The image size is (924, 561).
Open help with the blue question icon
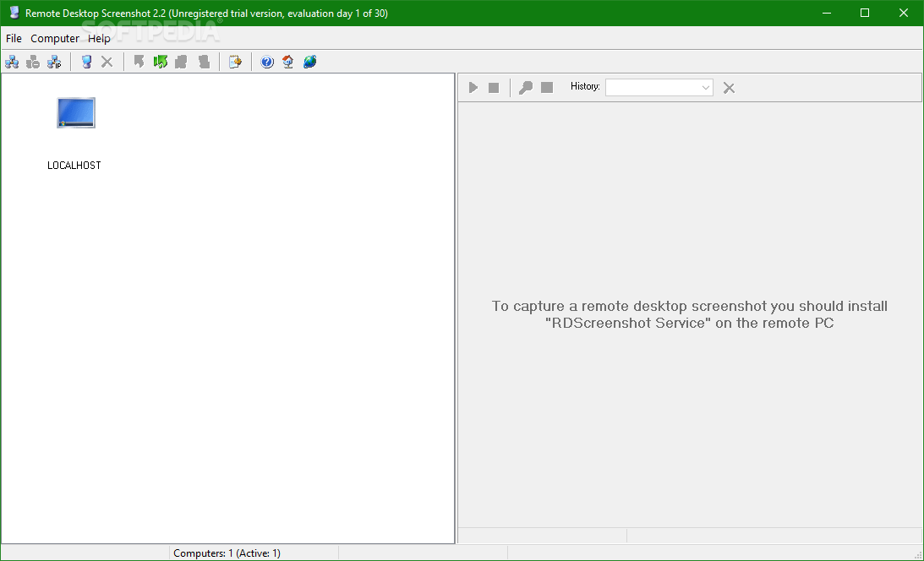coord(267,62)
